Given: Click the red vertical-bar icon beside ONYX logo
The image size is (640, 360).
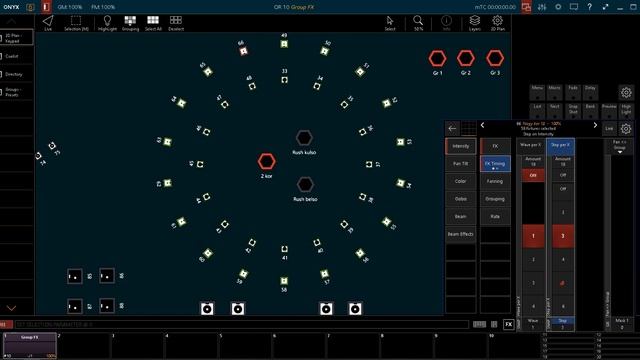Looking at the screenshot, I should [x=46, y=7].
